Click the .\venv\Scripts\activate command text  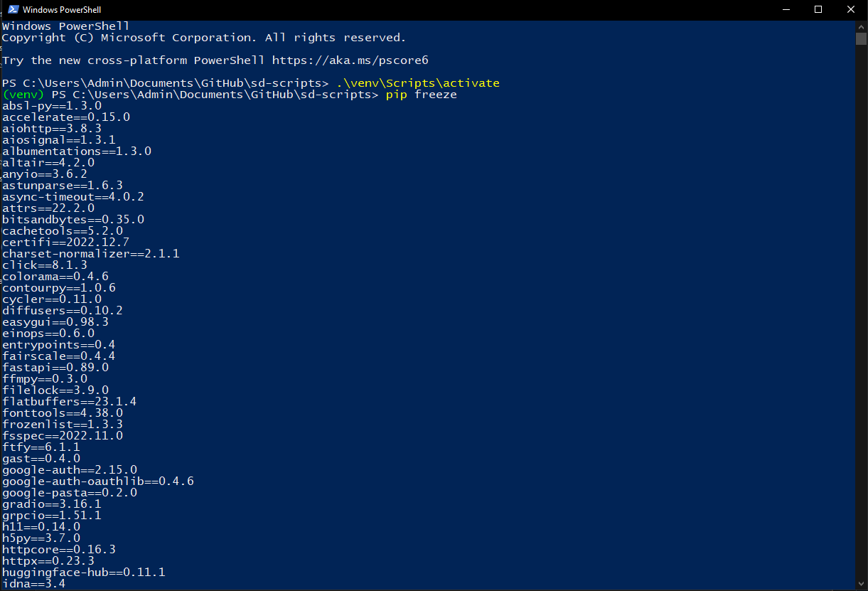click(x=418, y=83)
